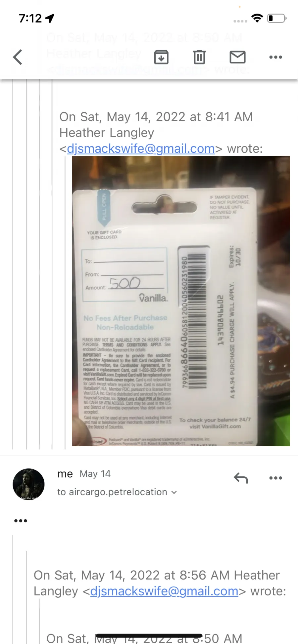
Task: Tap the May 14 date label in message header
Action: [x=95, y=474]
